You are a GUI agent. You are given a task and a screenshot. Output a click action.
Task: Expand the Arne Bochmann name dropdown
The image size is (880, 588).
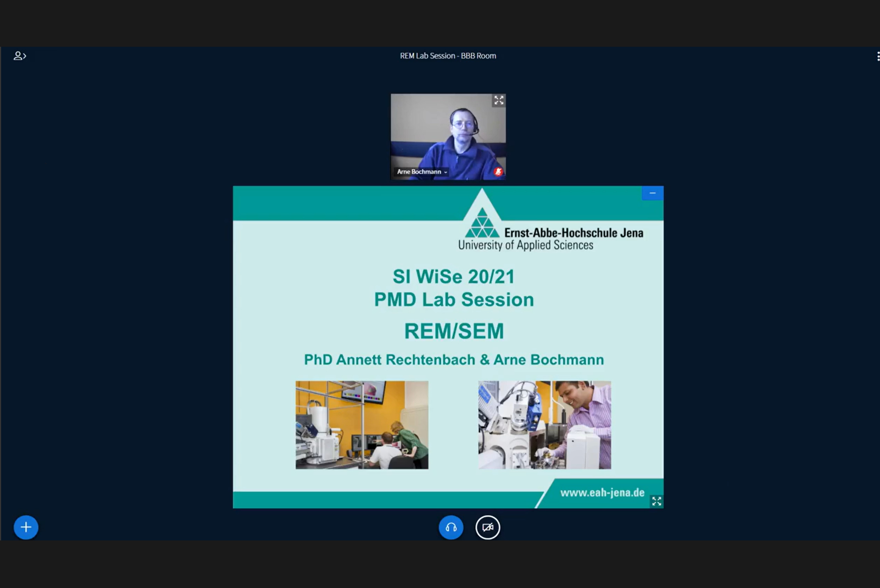point(422,172)
